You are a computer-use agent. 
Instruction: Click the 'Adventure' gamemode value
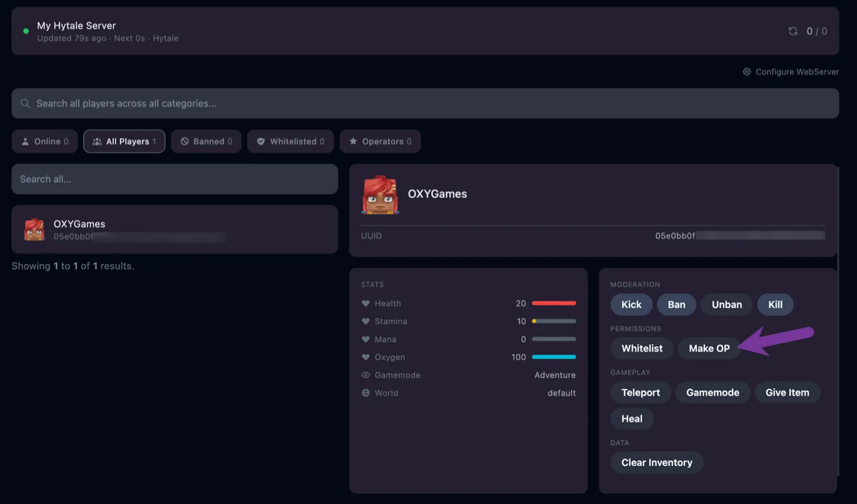[x=555, y=375]
